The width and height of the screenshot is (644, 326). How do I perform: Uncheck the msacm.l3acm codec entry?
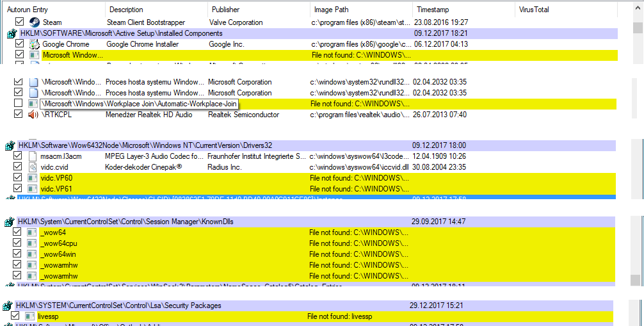coord(17,156)
